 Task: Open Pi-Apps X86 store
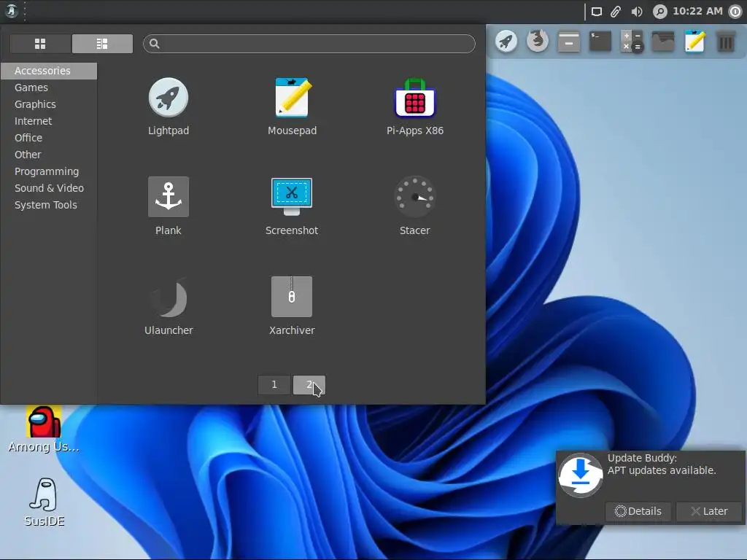coord(415,106)
